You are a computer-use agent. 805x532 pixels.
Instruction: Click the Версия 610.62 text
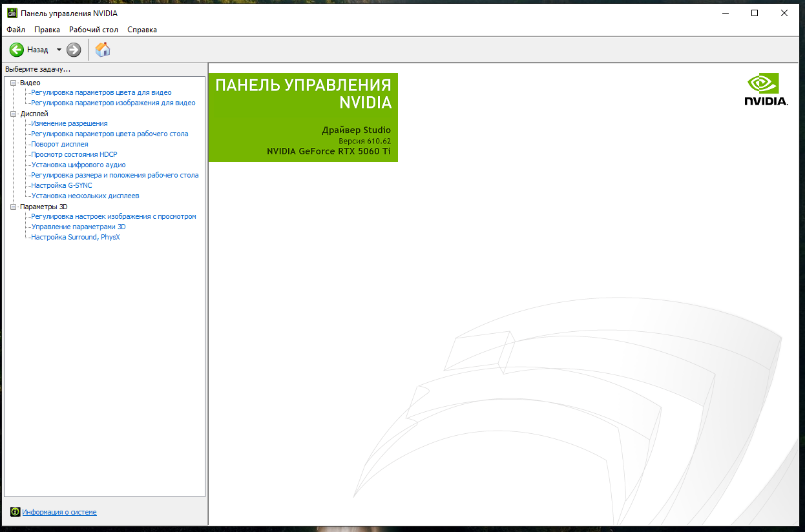[x=365, y=141]
